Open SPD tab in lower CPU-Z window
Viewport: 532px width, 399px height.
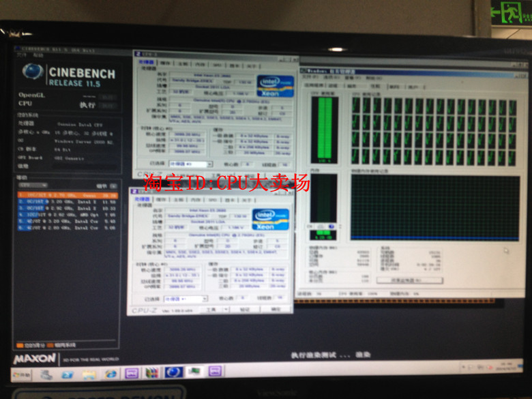[213, 200]
